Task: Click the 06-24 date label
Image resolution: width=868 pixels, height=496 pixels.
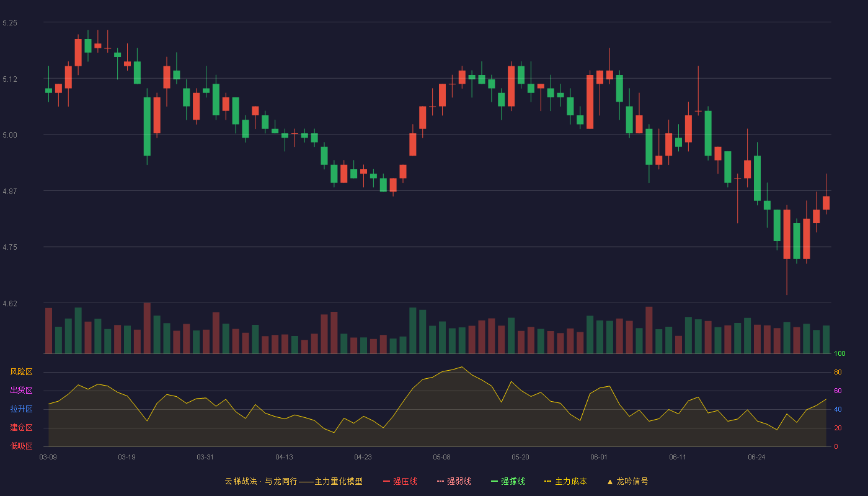Action: (756, 457)
